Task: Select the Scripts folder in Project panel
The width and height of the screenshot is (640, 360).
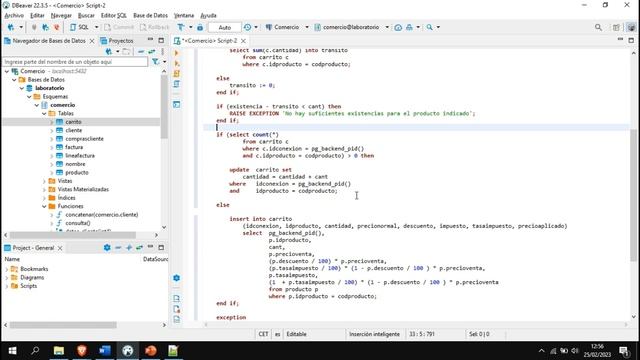Action: tap(28, 286)
